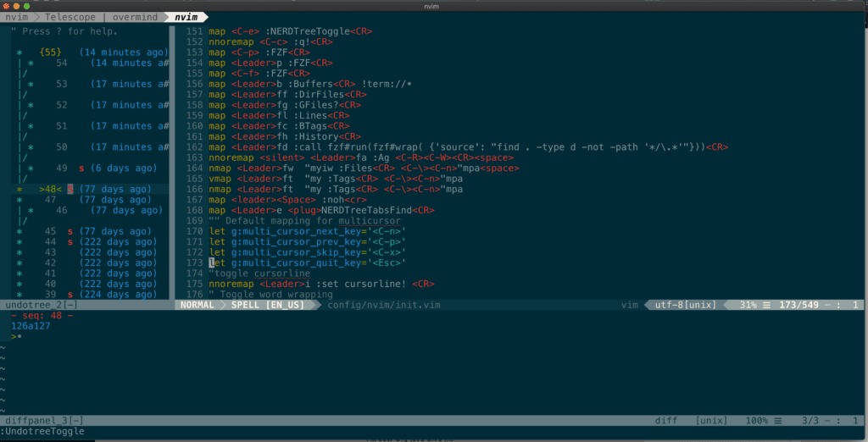Select undo state 46 in undotree

[61, 210]
